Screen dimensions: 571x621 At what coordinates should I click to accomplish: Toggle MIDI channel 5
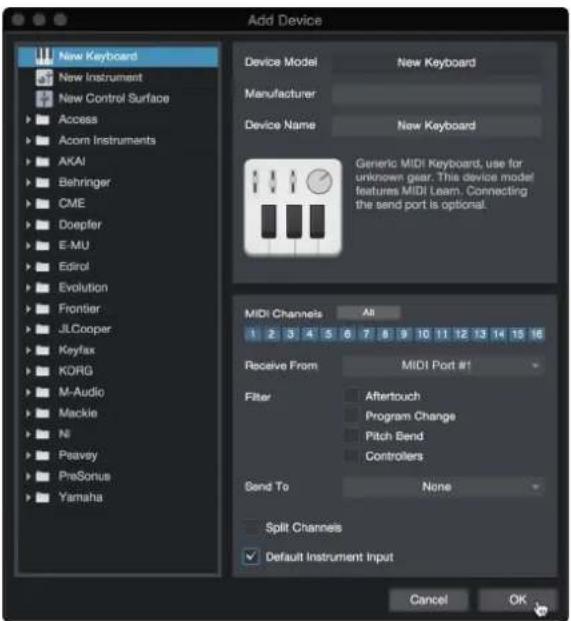328,334
